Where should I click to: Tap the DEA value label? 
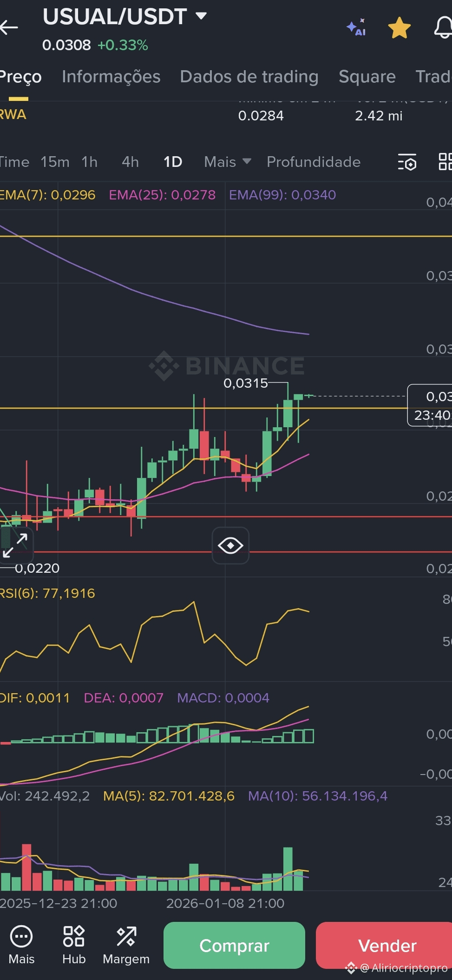point(124,698)
